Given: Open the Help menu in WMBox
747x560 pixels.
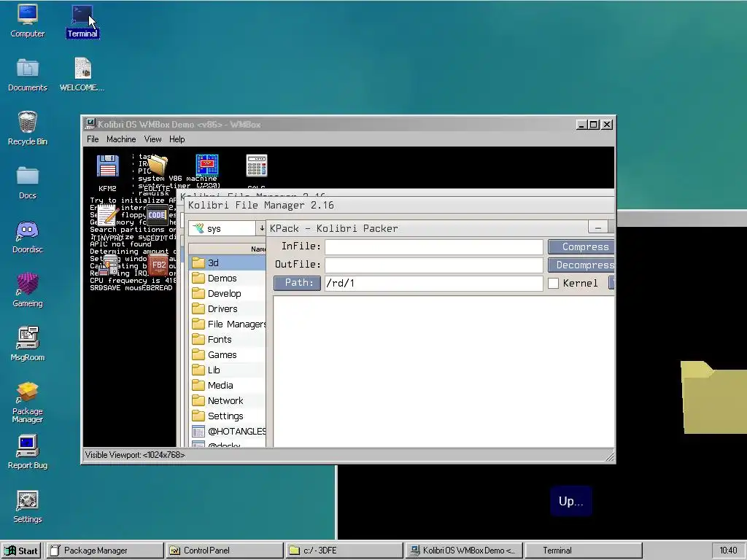Looking at the screenshot, I should [x=177, y=139].
